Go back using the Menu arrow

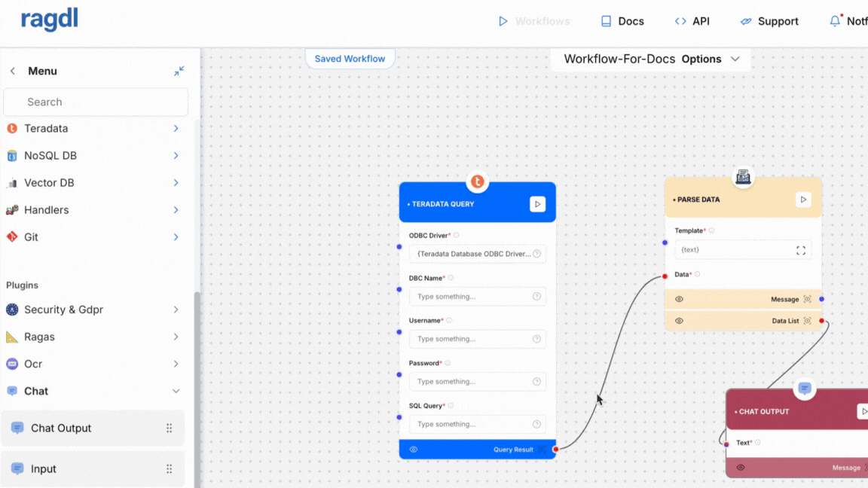(x=13, y=71)
